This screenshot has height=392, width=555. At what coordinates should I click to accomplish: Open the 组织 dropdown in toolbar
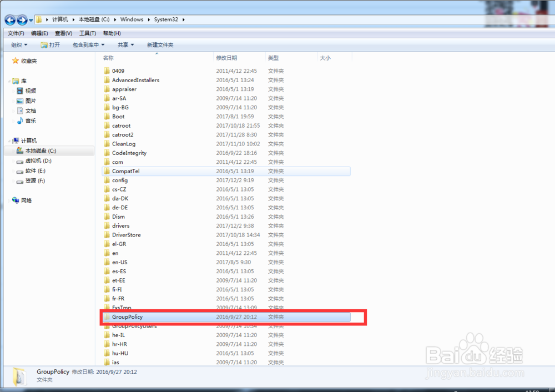(19, 45)
